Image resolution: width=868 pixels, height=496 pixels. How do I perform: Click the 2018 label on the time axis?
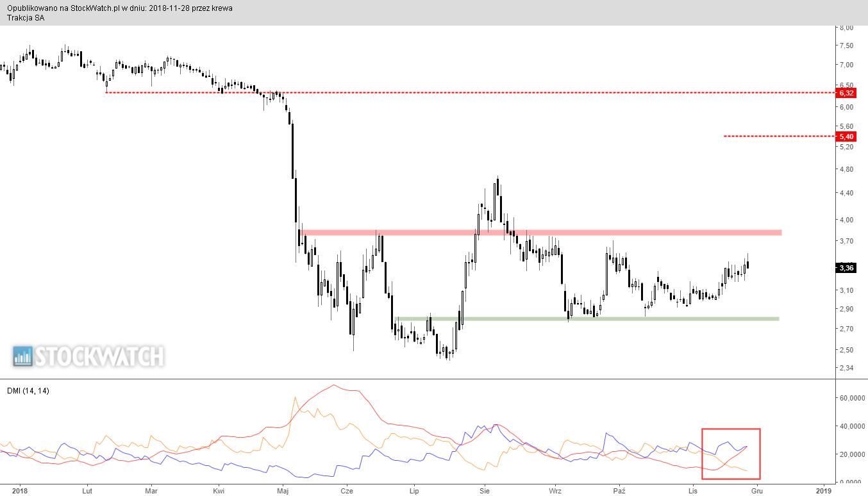(20, 491)
